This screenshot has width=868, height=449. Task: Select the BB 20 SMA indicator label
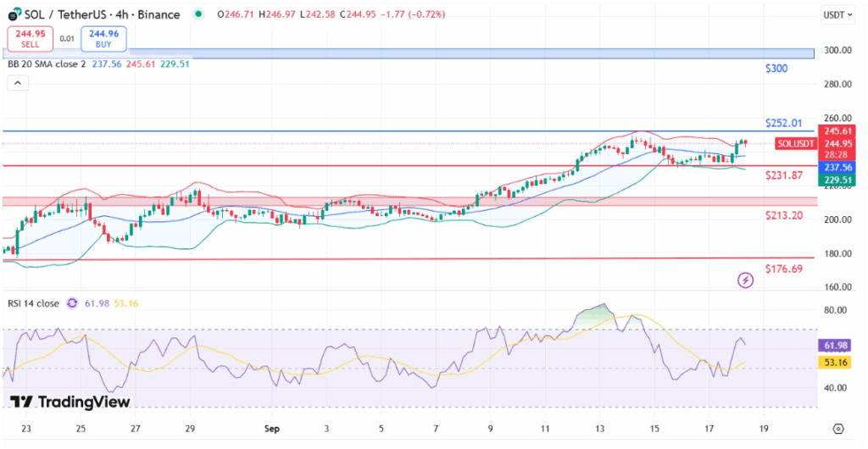click(x=47, y=64)
